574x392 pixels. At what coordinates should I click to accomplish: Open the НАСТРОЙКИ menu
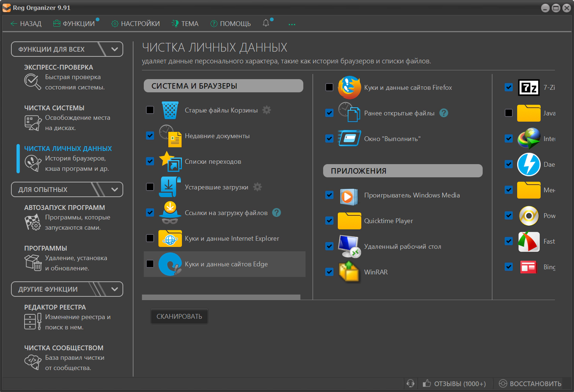pyautogui.click(x=136, y=24)
